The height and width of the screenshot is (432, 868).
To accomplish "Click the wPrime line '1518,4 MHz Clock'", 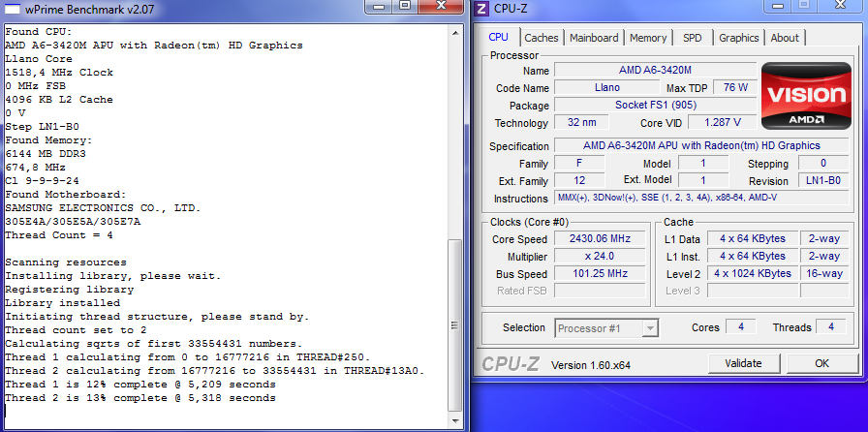I will point(59,73).
